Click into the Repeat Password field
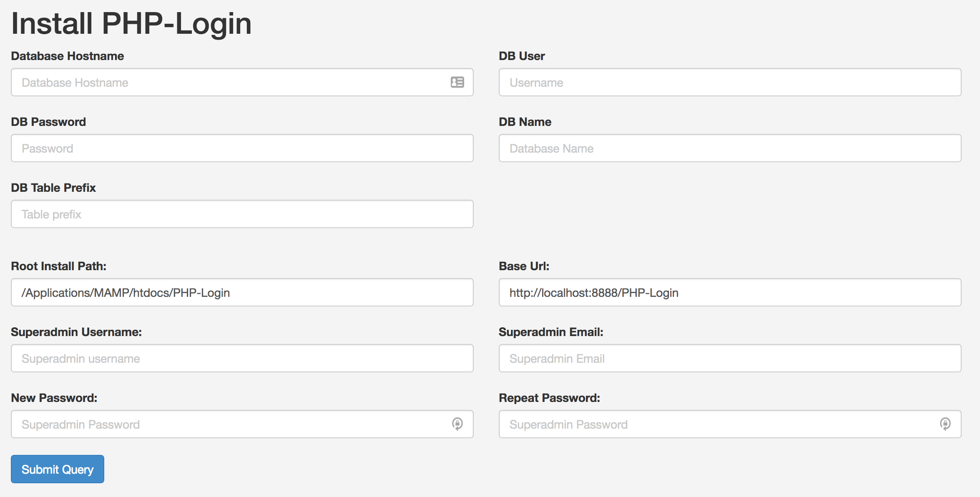Viewport: 980px width, 497px height. (730, 424)
